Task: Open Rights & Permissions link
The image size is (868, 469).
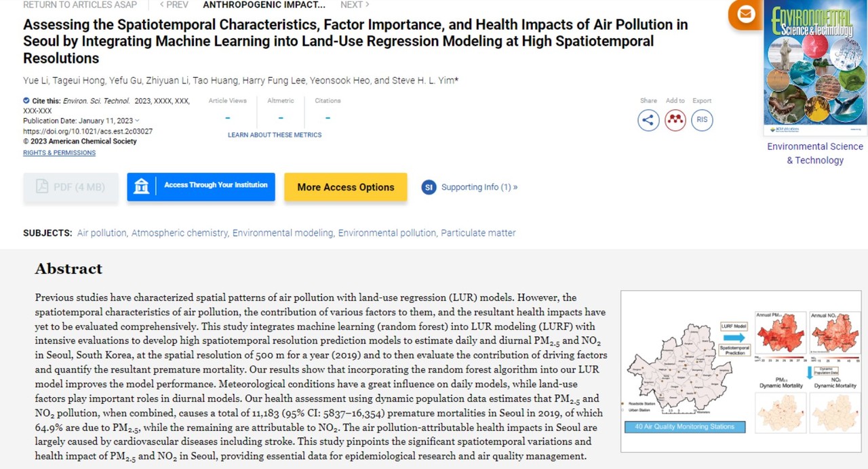Action: coord(59,152)
